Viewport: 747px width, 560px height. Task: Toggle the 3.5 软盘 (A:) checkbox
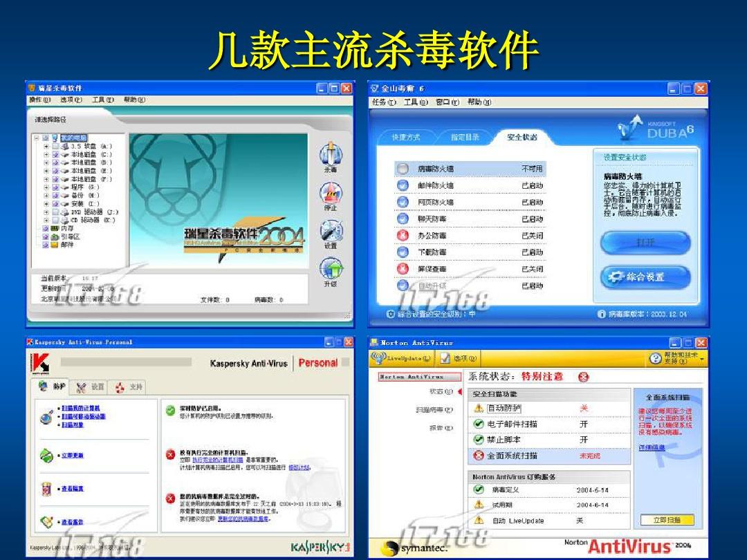click(56, 146)
